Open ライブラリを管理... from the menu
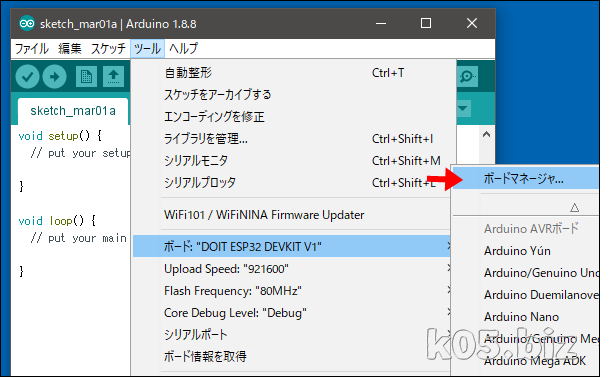600x377 pixels. (294, 139)
